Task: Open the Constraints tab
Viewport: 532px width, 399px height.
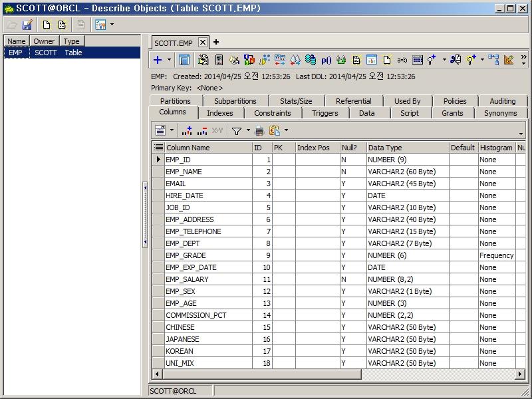Action: [x=273, y=113]
